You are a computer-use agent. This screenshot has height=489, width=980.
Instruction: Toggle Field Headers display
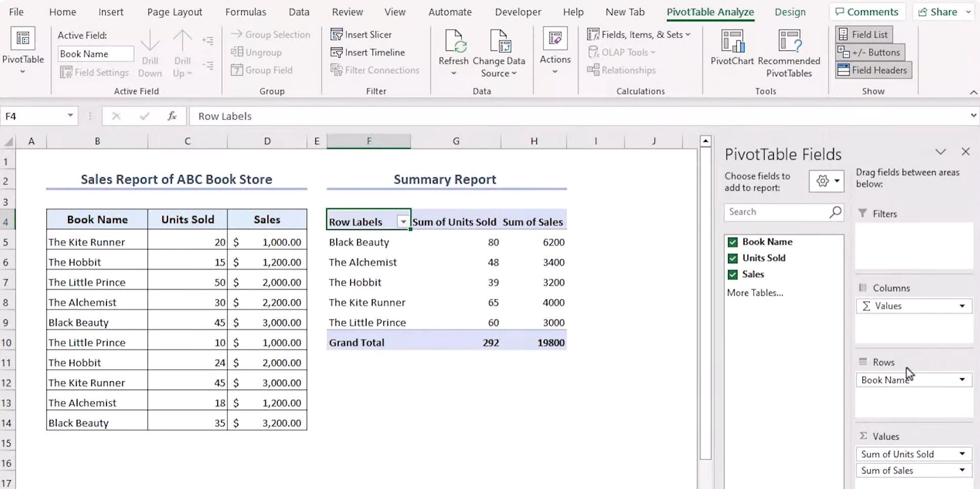(873, 70)
